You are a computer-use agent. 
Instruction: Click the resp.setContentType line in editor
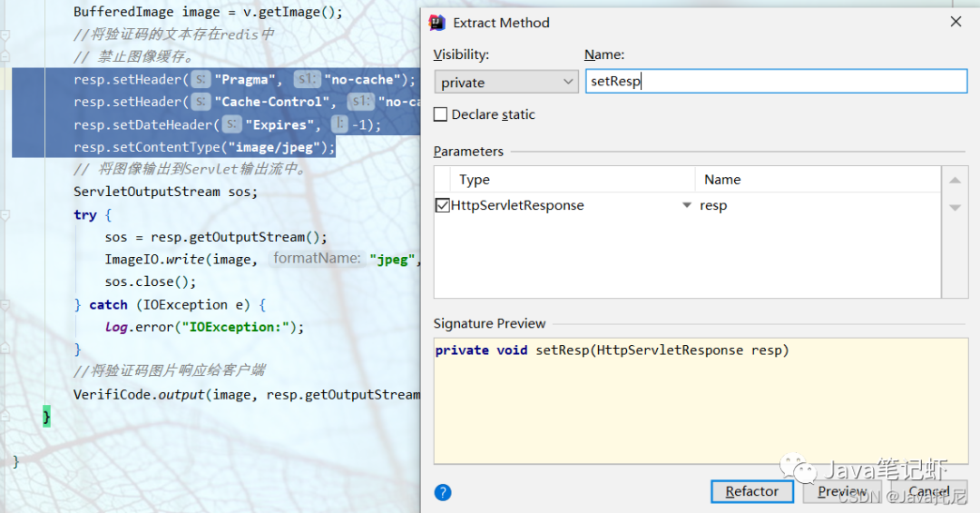click(204, 148)
